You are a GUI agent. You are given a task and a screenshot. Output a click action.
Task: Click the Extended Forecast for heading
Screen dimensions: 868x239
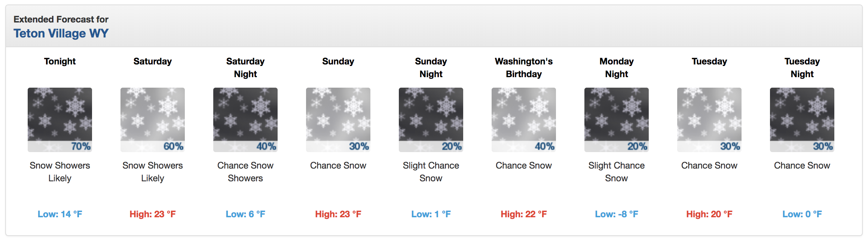(x=61, y=19)
